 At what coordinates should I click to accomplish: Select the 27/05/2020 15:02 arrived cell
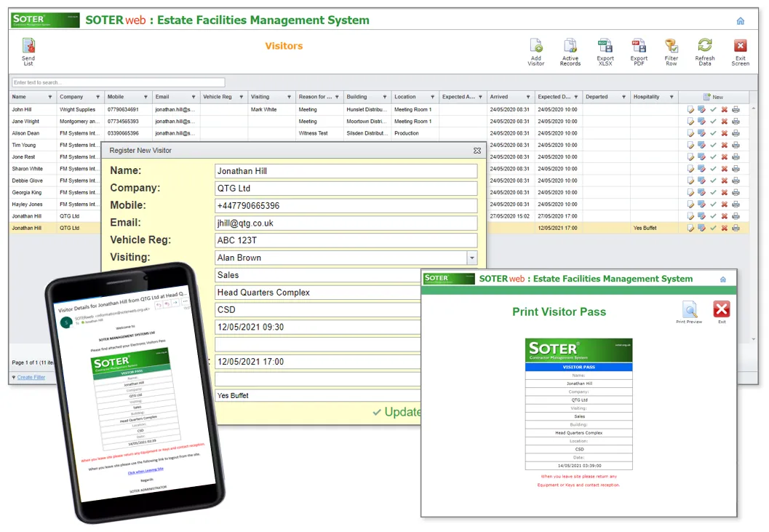click(510, 216)
